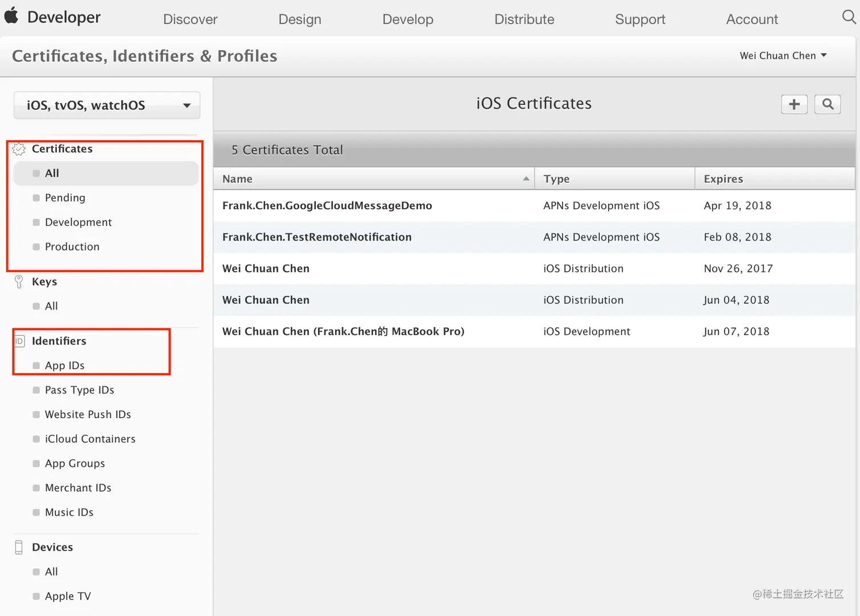Click the Identifiers ID icon

coord(19,341)
